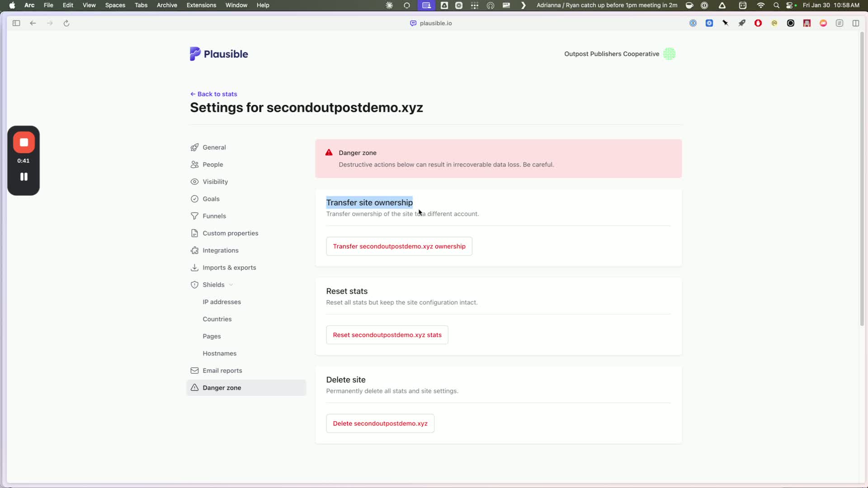868x488 pixels.
Task: Click the People users icon
Action: (194, 164)
